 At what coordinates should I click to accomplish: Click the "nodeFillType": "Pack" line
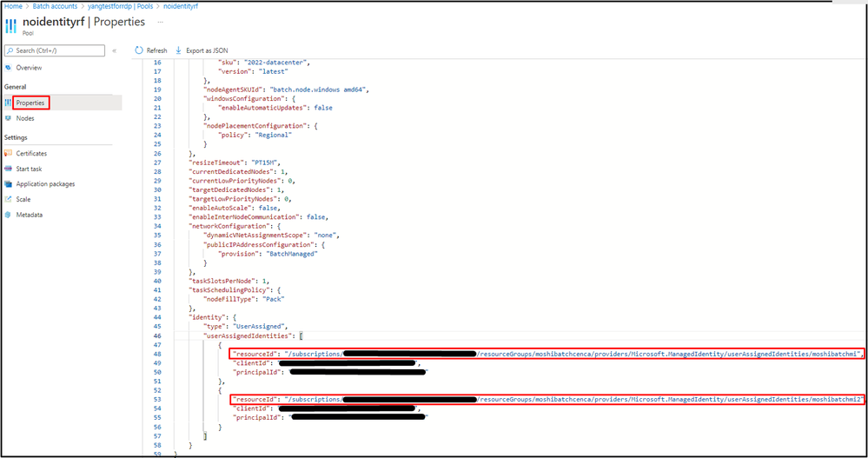pos(244,299)
